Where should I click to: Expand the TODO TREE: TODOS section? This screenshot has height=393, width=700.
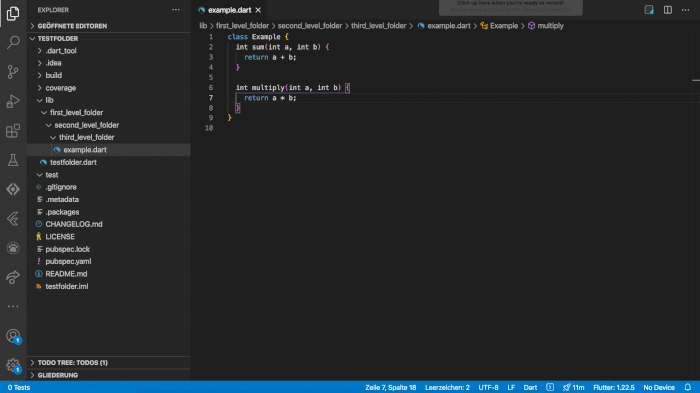[72, 363]
